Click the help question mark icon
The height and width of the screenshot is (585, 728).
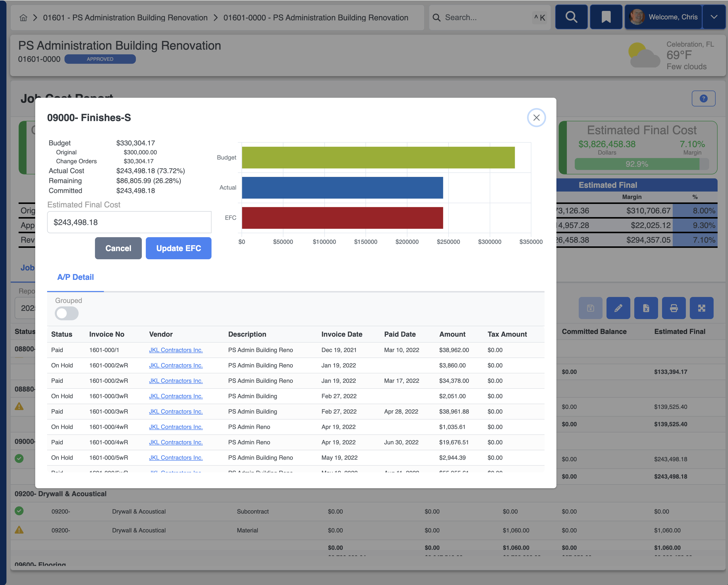tap(703, 99)
